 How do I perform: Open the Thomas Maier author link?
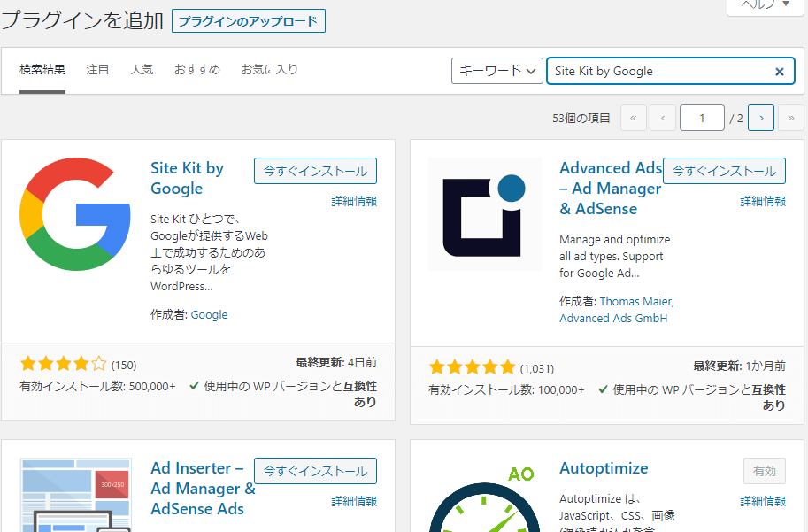(x=636, y=301)
